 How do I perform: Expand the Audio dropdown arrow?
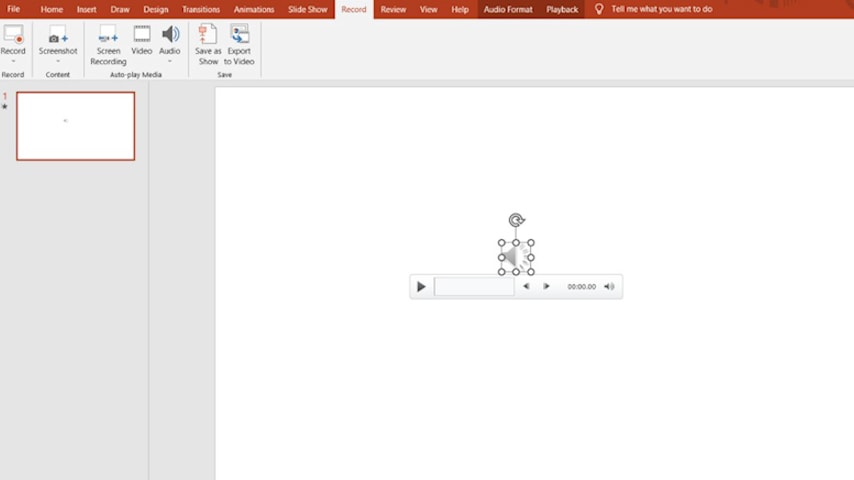click(169, 62)
